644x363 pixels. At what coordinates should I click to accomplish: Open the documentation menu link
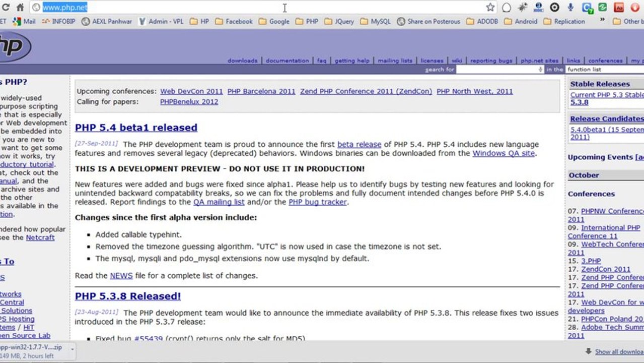pyautogui.click(x=287, y=60)
